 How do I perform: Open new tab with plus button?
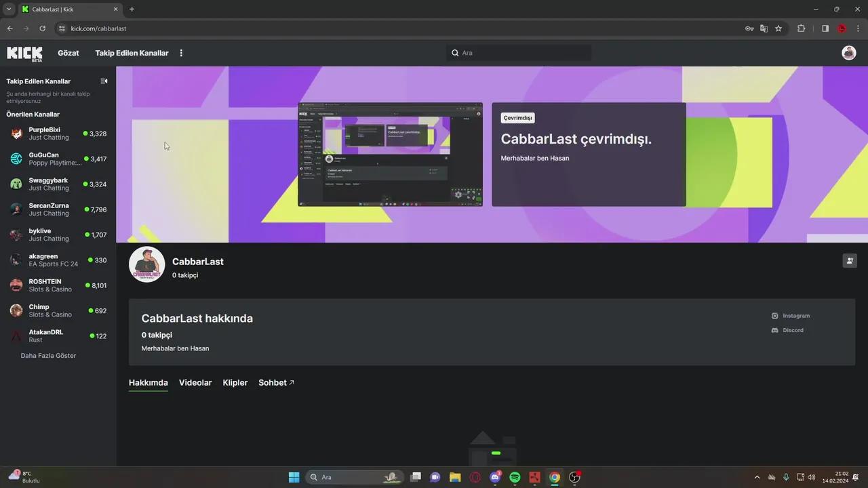point(132,9)
